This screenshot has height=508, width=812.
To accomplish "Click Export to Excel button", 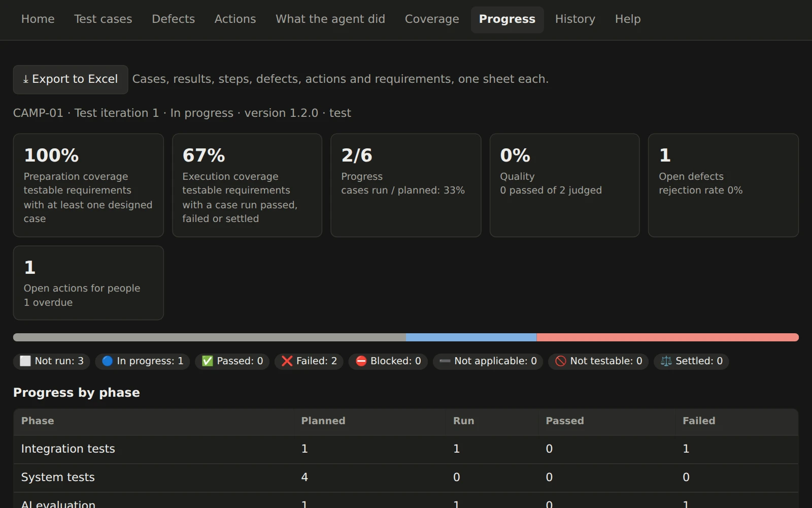I will pos(71,79).
